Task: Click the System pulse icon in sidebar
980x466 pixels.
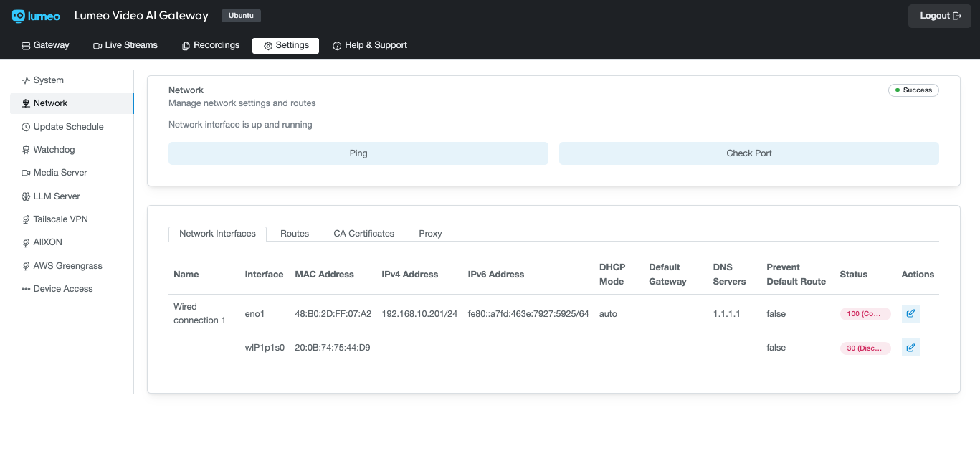Action: click(26, 80)
